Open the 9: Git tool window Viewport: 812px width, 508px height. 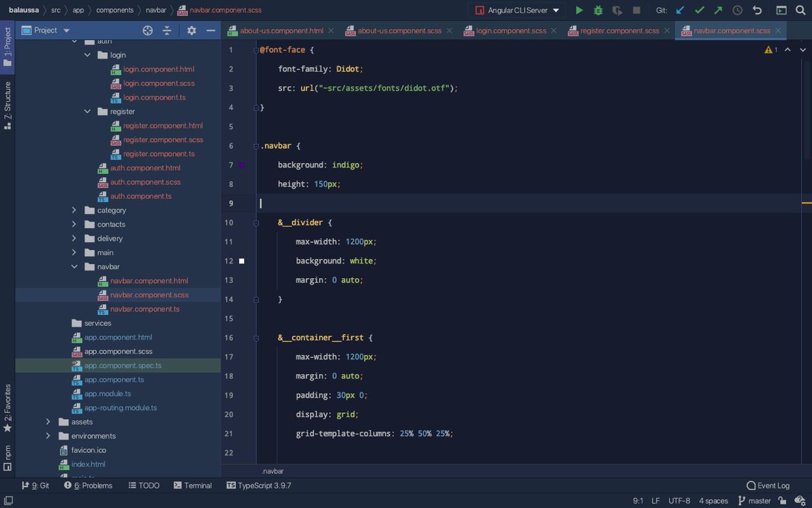click(x=36, y=486)
